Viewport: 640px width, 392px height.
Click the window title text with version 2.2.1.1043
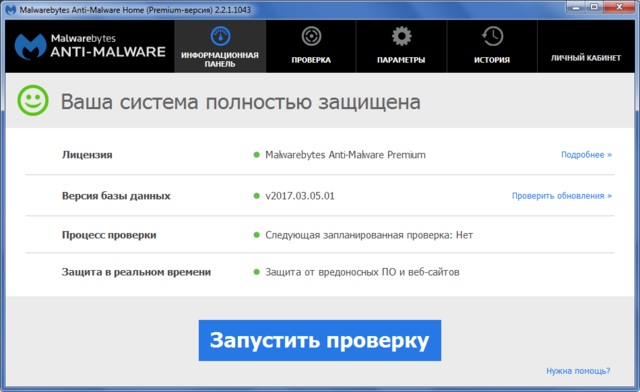tap(135, 10)
